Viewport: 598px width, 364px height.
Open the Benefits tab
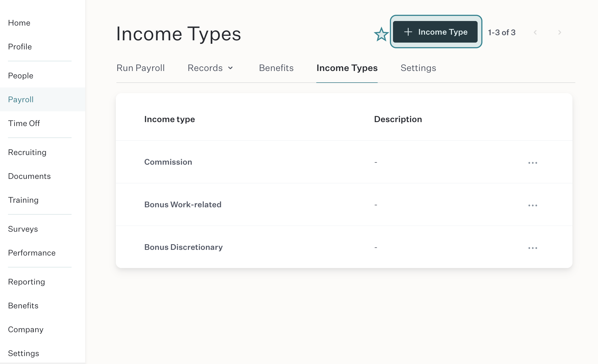pyautogui.click(x=276, y=68)
